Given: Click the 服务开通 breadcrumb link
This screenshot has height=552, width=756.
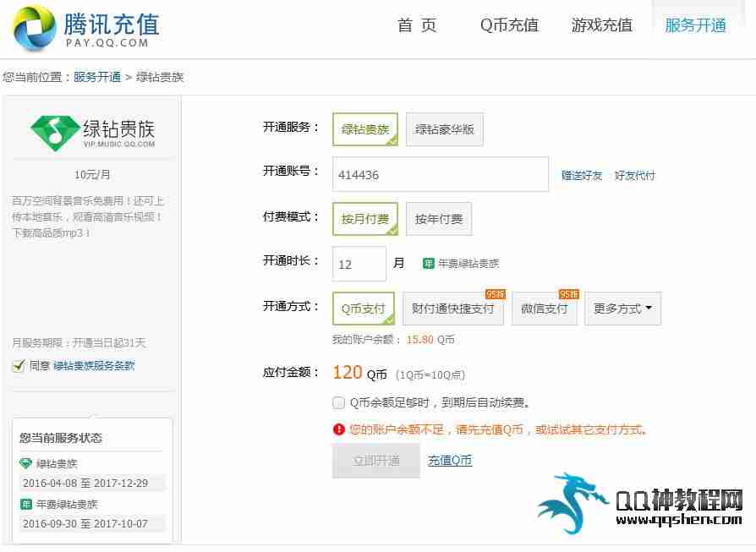Looking at the screenshot, I should (x=97, y=77).
